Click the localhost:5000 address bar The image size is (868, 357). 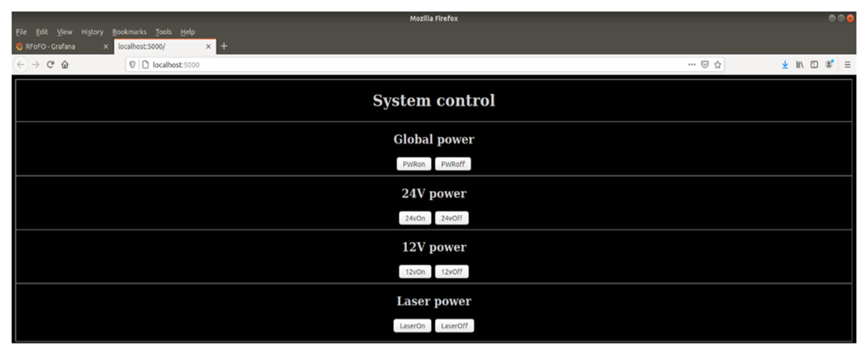click(404, 64)
